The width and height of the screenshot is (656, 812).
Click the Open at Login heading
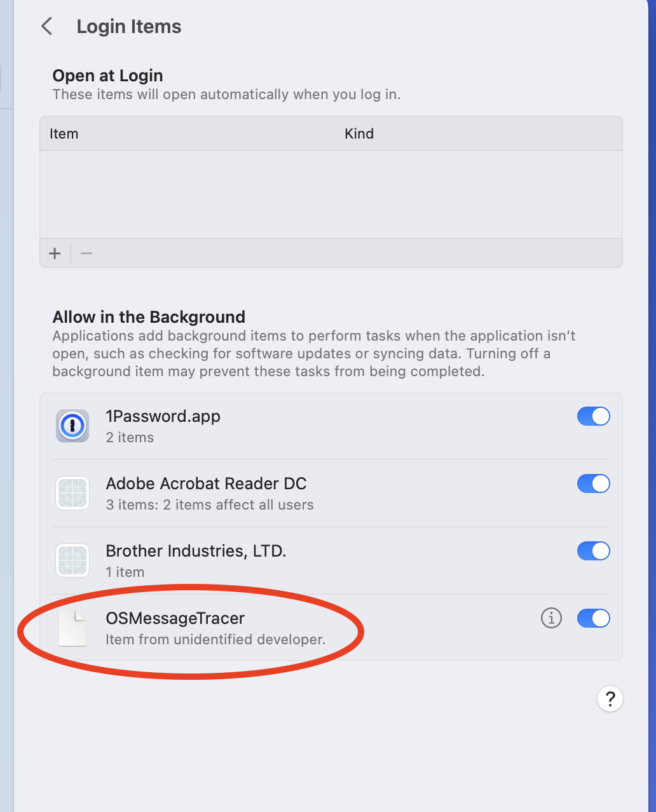click(107, 76)
